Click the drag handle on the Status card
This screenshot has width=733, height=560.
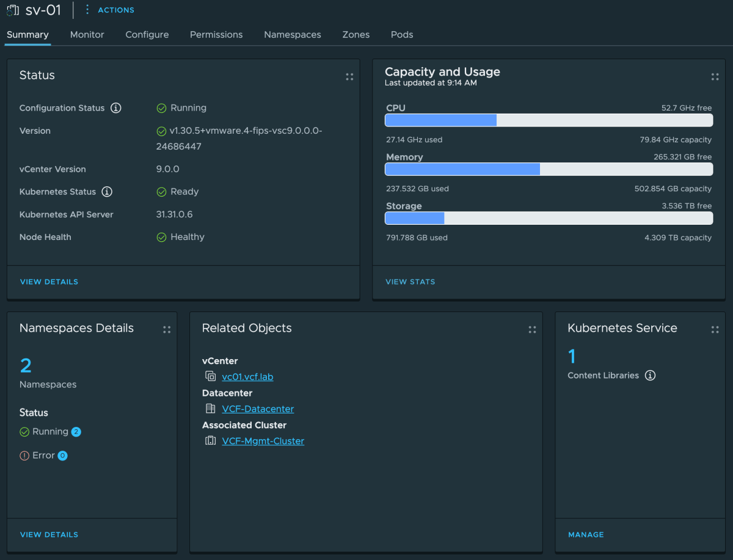pyautogui.click(x=349, y=77)
